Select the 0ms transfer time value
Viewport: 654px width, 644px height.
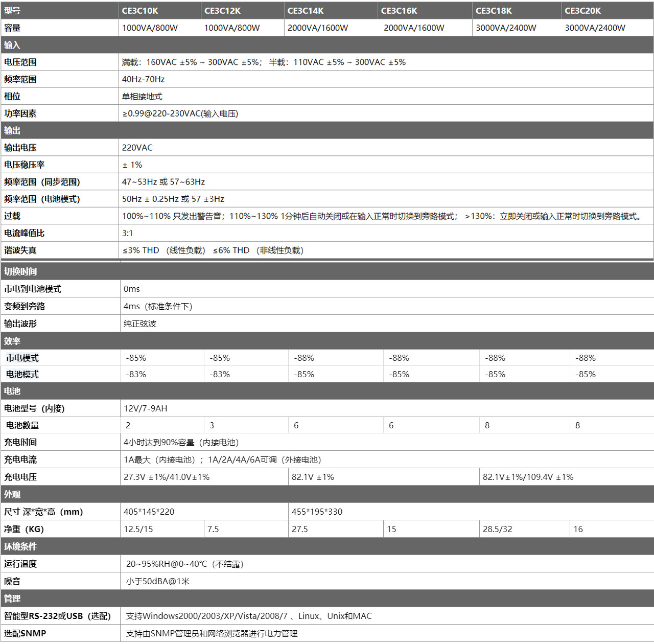tap(132, 289)
